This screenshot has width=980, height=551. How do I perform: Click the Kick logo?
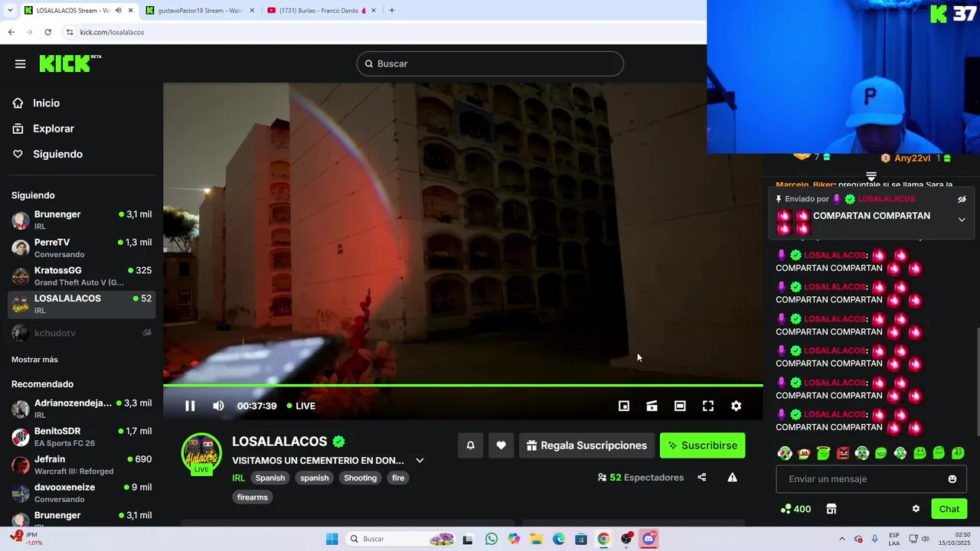[x=70, y=64]
